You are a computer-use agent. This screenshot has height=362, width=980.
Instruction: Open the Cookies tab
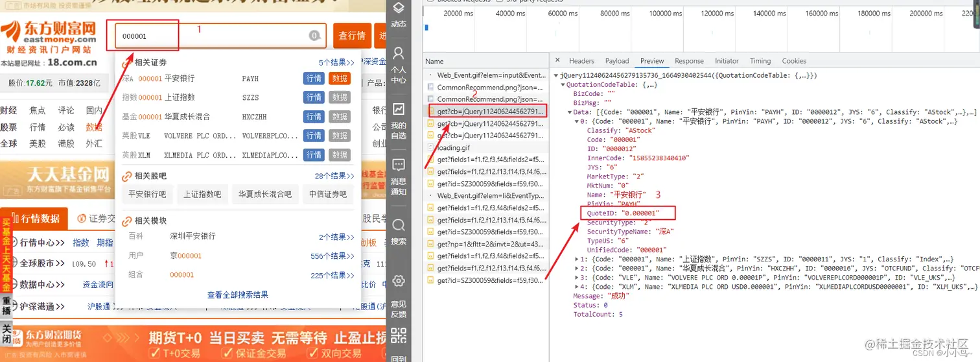794,61
